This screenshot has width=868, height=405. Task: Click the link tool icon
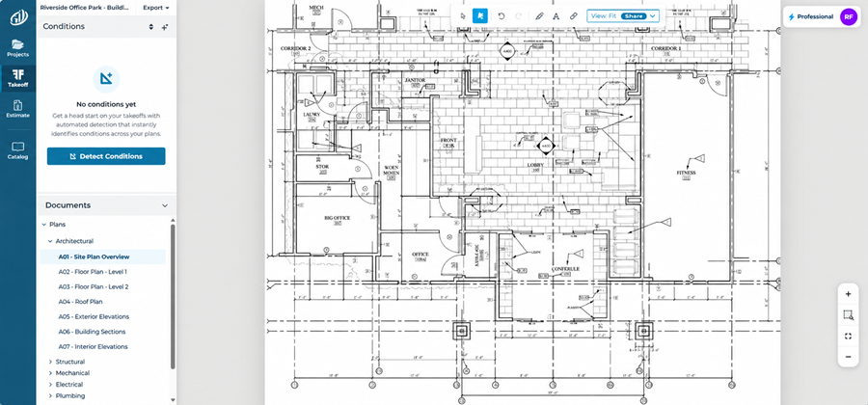(574, 16)
